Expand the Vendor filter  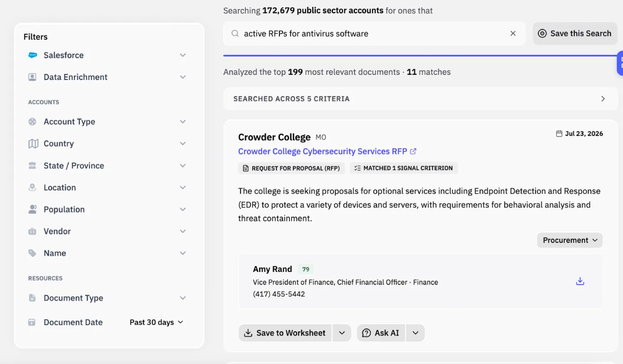[183, 231]
